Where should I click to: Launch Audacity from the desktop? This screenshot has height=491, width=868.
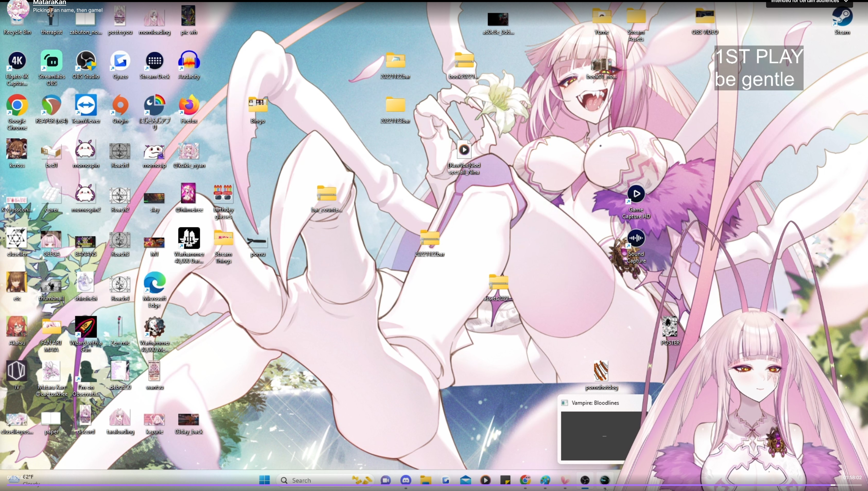(x=189, y=65)
